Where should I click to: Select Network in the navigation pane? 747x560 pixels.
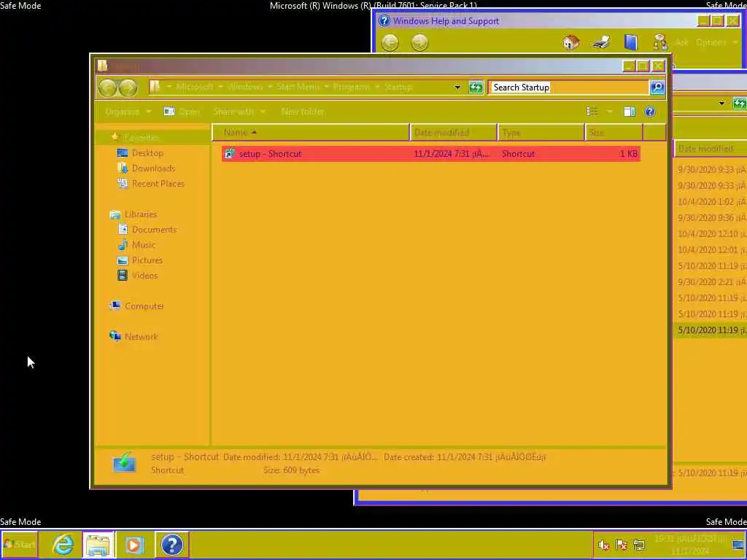click(141, 337)
